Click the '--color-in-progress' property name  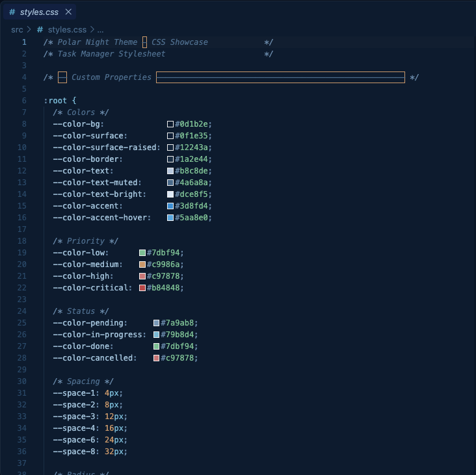point(98,335)
